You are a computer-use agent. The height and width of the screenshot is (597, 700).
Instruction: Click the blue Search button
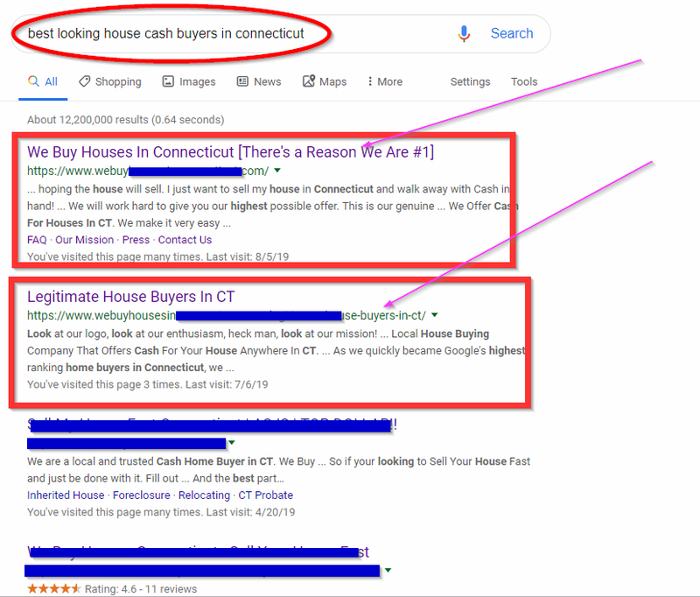[512, 33]
